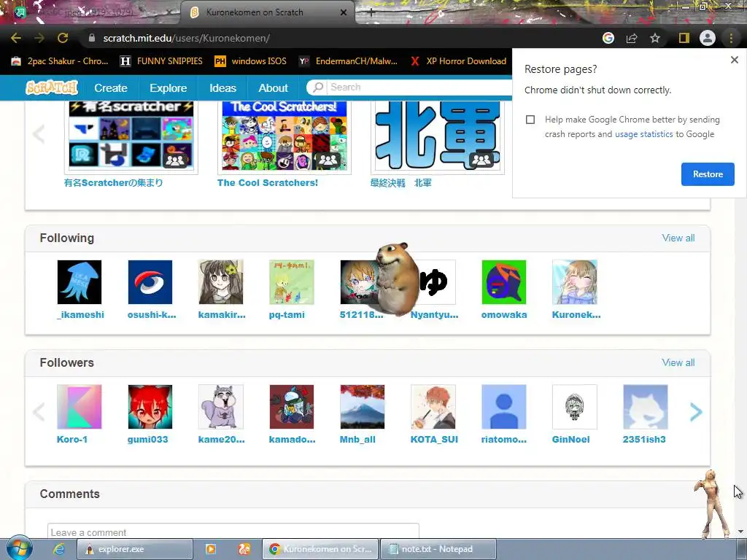Open Kuronek... profile in Following
This screenshot has height=560, width=747.
click(575, 282)
